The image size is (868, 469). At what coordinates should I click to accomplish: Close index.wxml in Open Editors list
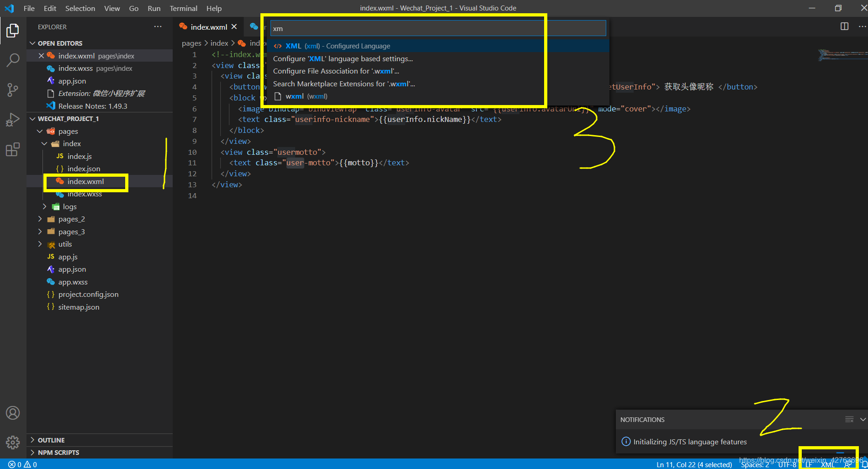click(x=41, y=56)
